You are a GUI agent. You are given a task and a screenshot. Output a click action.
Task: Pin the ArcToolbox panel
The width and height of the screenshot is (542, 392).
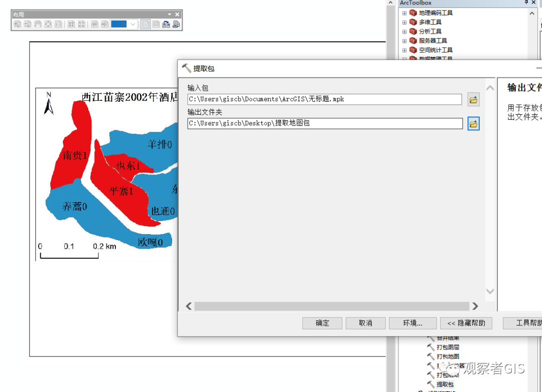[526, 3]
